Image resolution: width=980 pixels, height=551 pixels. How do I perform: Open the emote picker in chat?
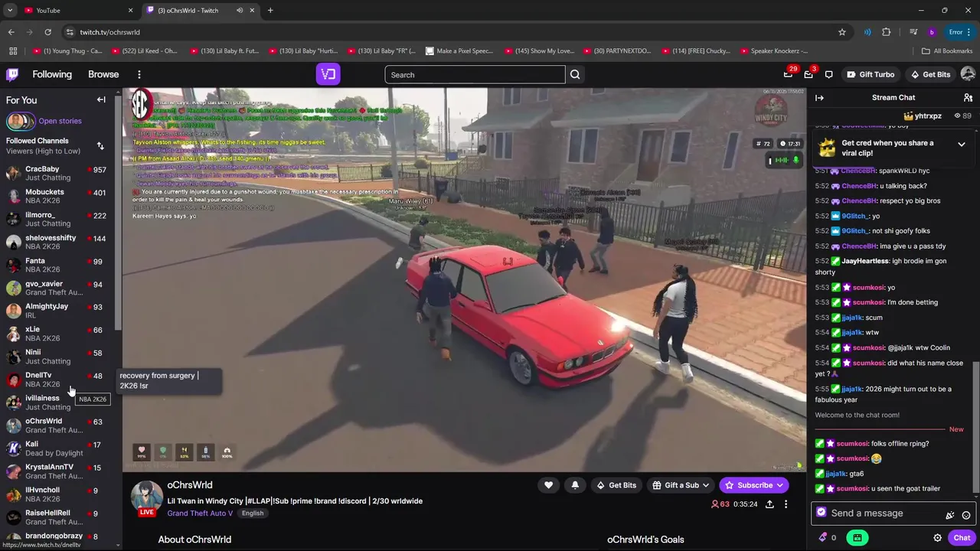click(966, 515)
